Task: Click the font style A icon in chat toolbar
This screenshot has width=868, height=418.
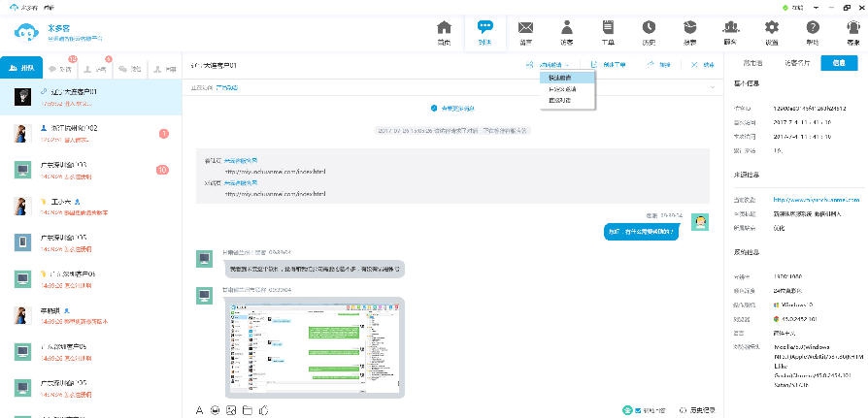Action: click(200, 410)
